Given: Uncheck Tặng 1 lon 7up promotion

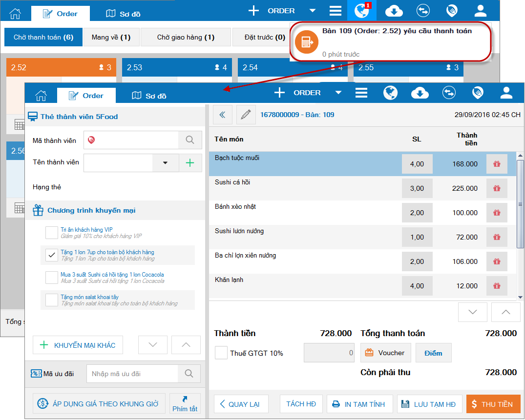Looking at the screenshot, I should pyautogui.click(x=52, y=255).
